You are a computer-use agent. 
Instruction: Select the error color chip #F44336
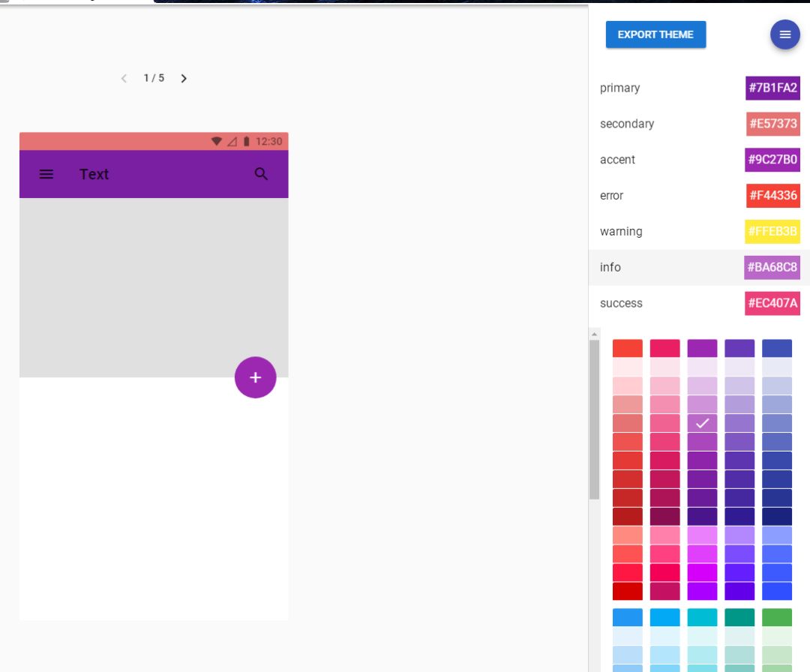[773, 196]
